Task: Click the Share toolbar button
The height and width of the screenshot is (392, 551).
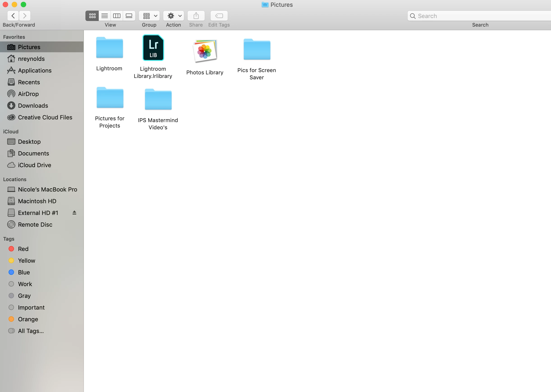Action: tap(196, 16)
